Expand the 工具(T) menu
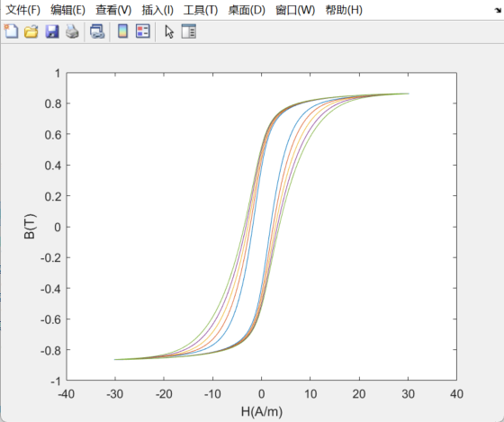 201,10
